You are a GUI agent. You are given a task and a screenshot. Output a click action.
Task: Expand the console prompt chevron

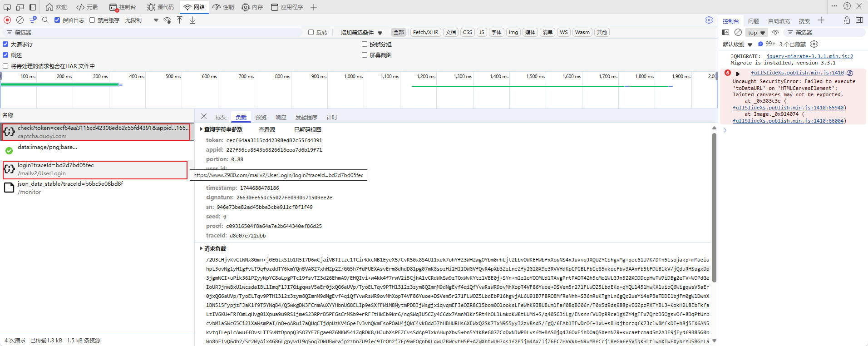[725, 130]
